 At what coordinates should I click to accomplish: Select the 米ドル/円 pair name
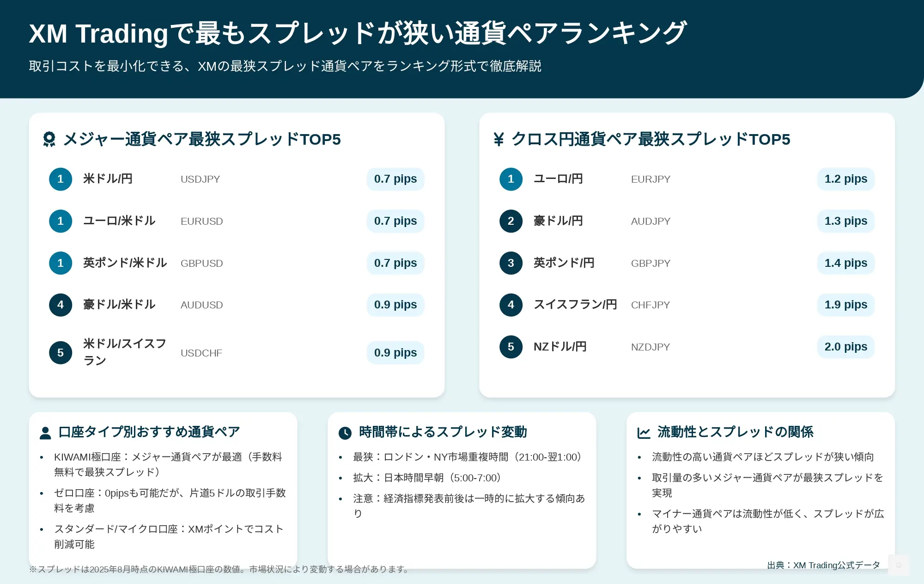click(x=108, y=179)
